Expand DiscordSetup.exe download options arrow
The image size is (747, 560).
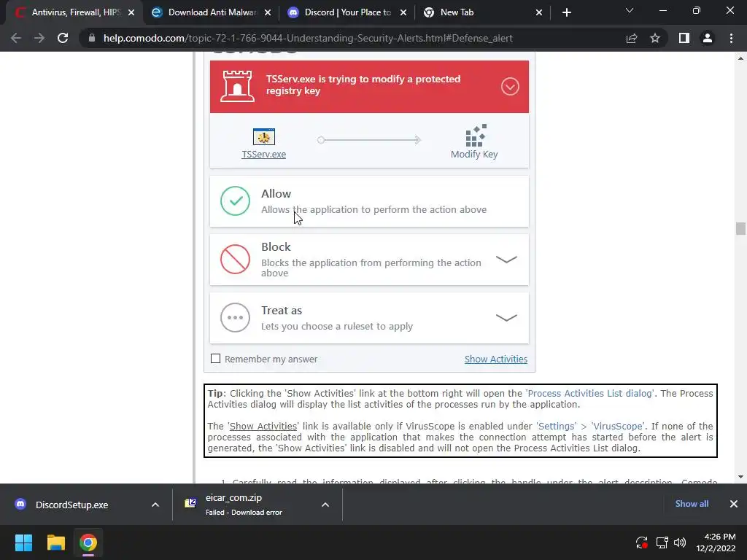coord(155,505)
